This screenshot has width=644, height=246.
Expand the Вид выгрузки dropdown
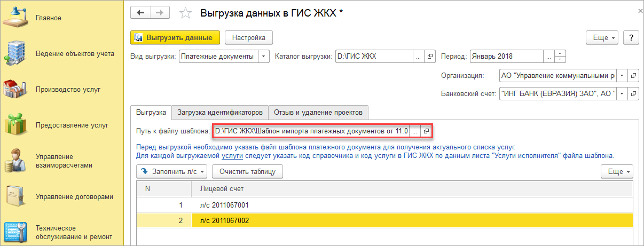pyautogui.click(x=264, y=56)
